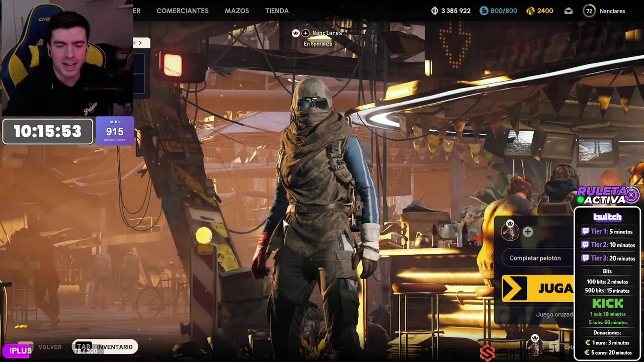644x362 pixels.
Task: Click the 500 bits: 15 minutos line
Action: pyautogui.click(x=607, y=291)
